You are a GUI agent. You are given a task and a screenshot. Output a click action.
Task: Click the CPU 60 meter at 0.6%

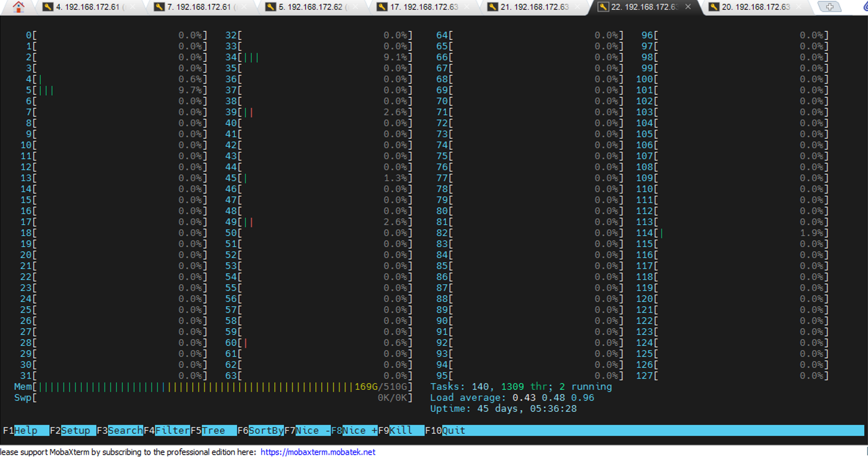point(319,343)
